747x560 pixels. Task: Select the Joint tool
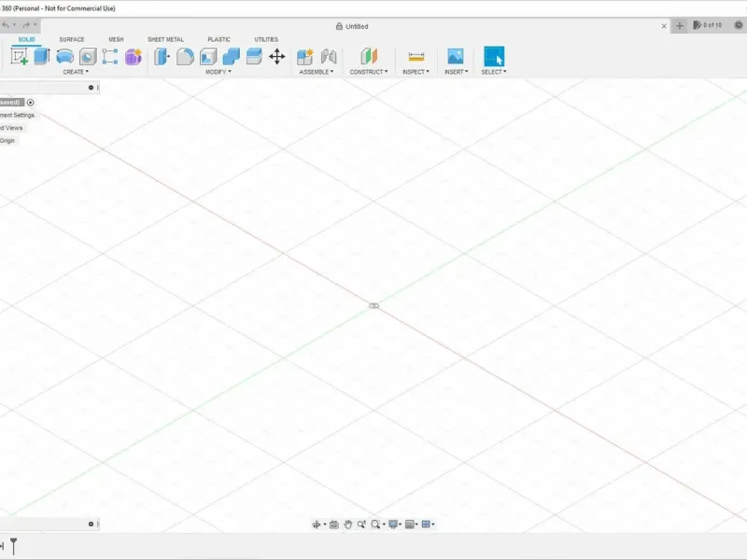(x=329, y=56)
